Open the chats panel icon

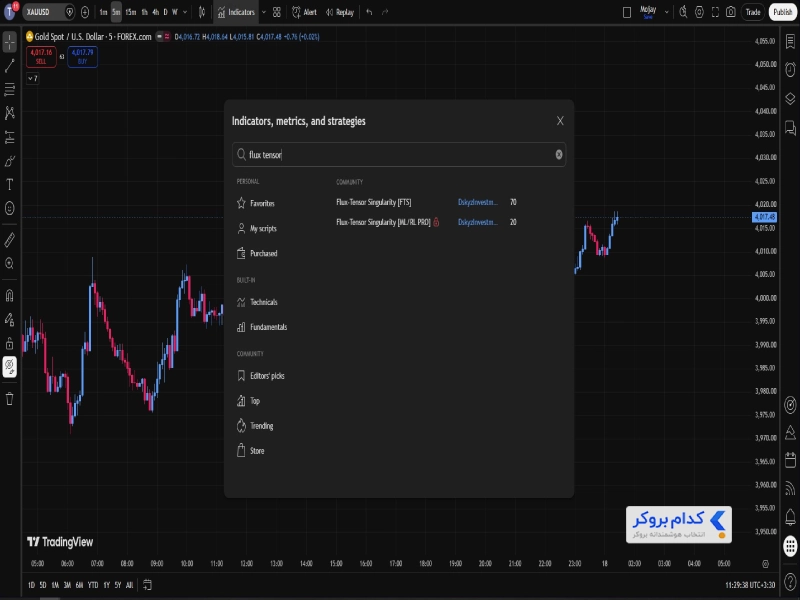(x=790, y=127)
